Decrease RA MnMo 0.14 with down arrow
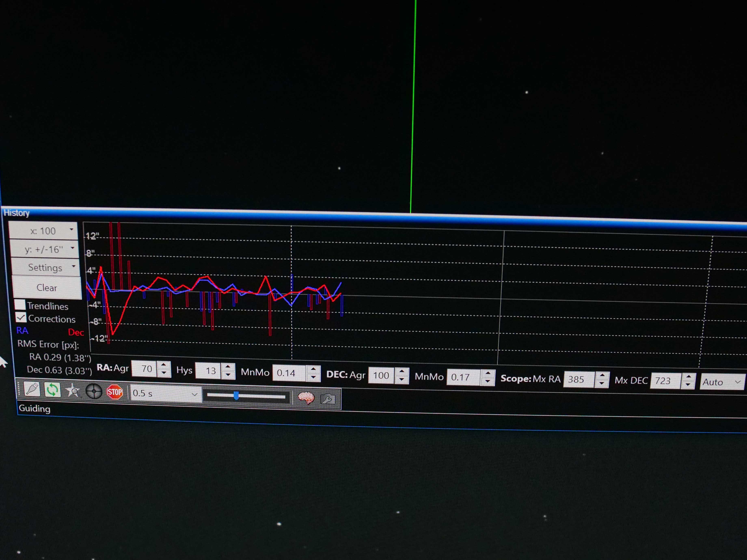 click(314, 377)
